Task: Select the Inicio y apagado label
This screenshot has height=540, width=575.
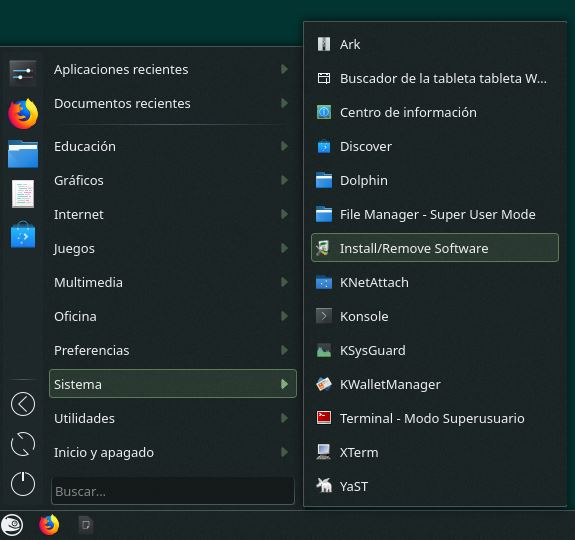Action: pos(104,452)
